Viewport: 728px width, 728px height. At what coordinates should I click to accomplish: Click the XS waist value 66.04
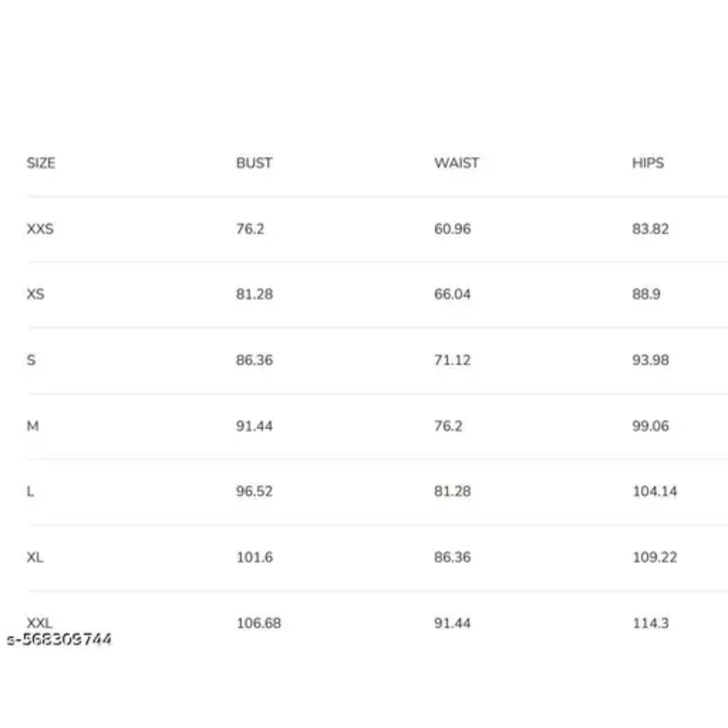click(x=453, y=295)
